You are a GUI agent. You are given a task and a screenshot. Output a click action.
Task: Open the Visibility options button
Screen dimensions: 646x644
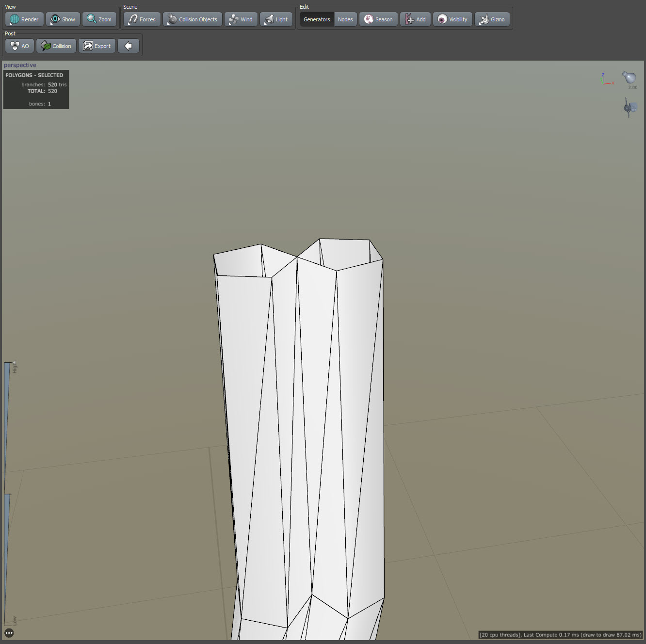pyautogui.click(x=452, y=19)
